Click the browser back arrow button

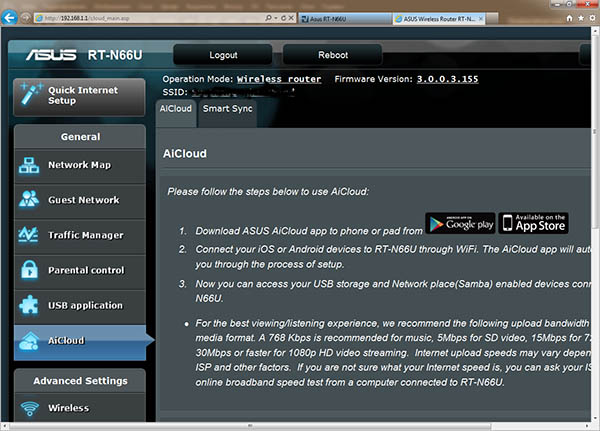[9, 18]
